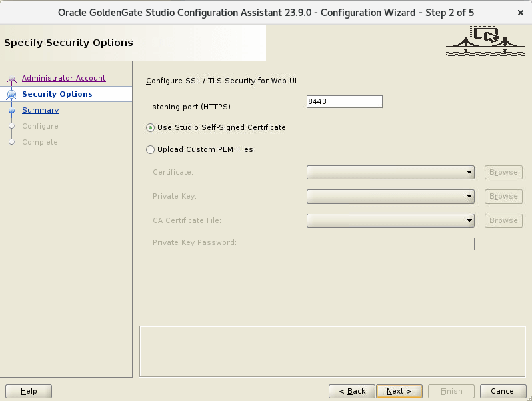
Task: Click the Private Key Password field
Action: point(391,244)
